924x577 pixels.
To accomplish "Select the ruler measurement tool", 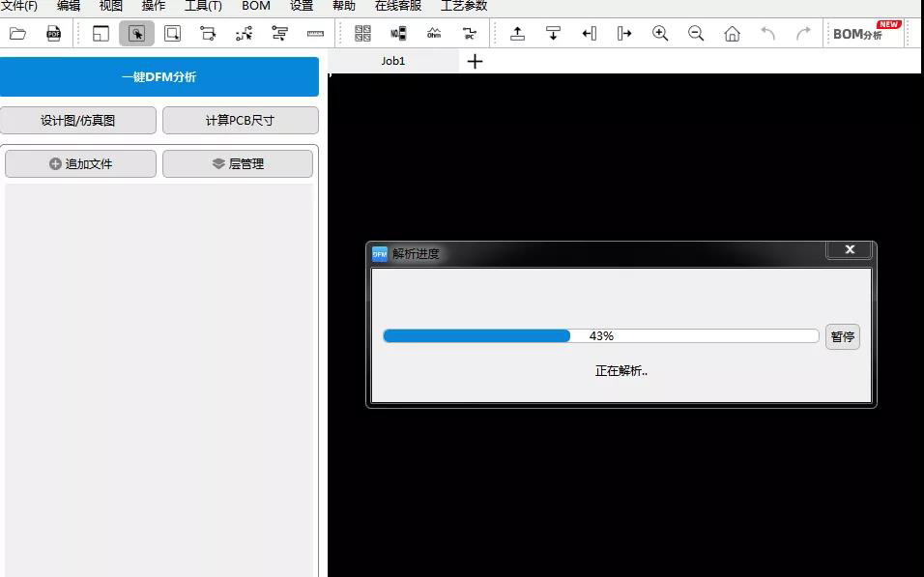I will (315, 33).
